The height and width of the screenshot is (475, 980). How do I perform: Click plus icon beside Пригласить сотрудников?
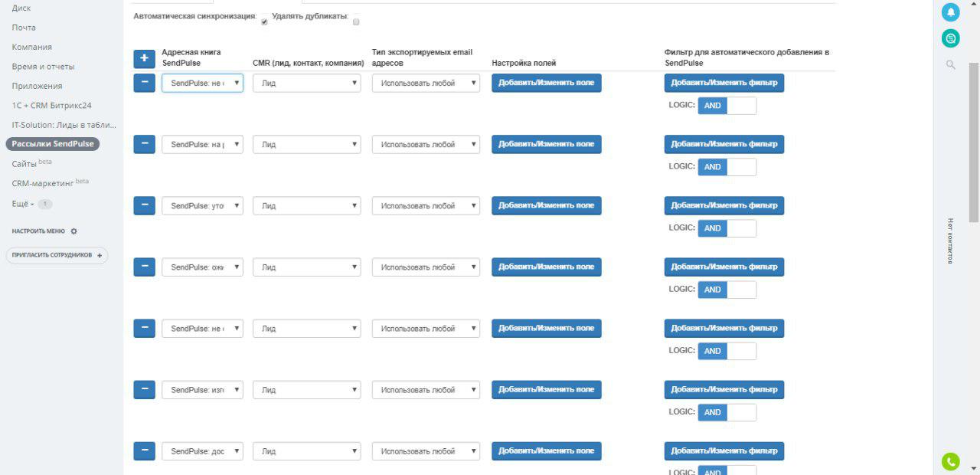[x=100, y=256]
